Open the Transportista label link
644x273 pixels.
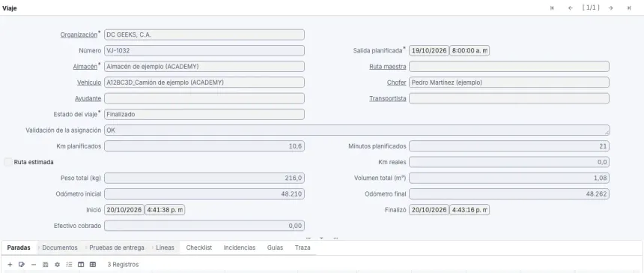(x=388, y=98)
